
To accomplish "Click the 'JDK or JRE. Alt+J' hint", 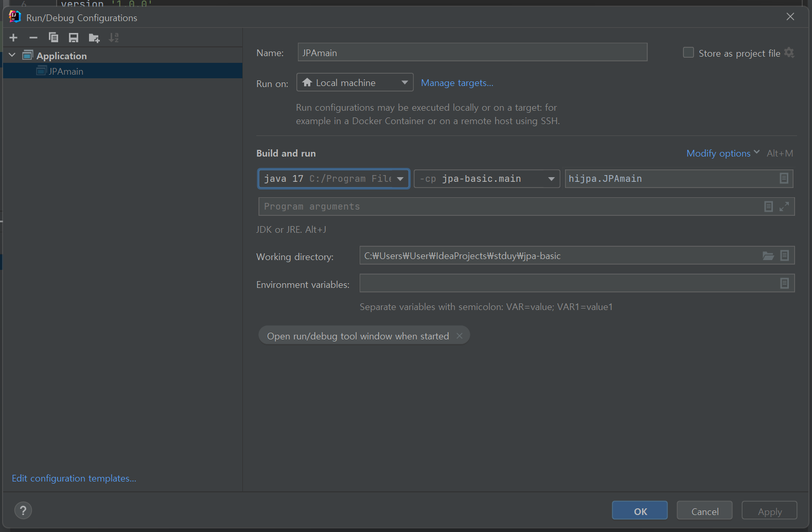I will click(291, 230).
